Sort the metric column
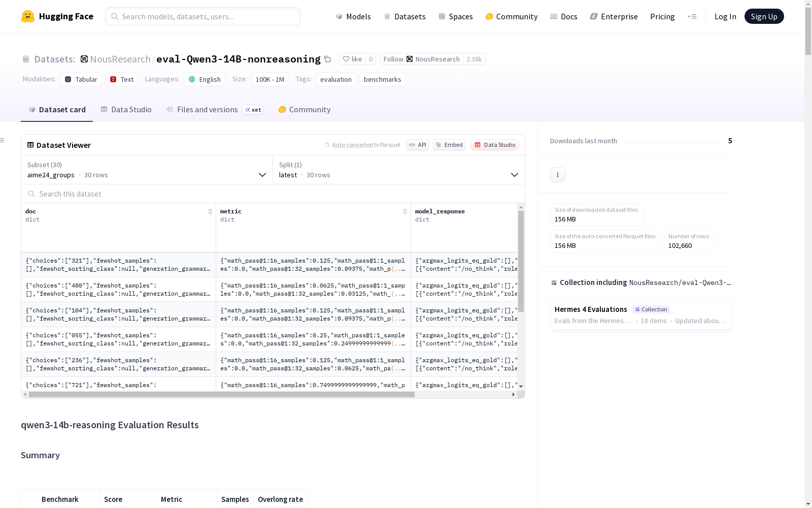 point(405,211)
